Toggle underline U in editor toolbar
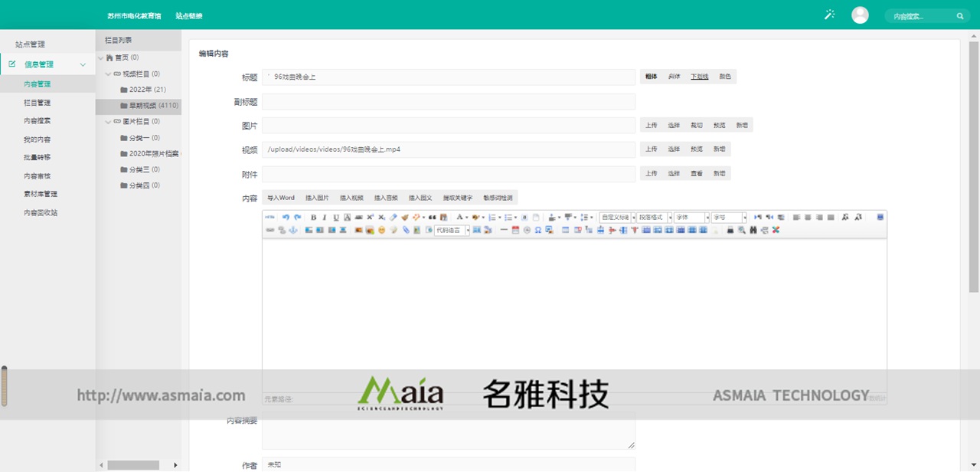 [x=336, y=218]
